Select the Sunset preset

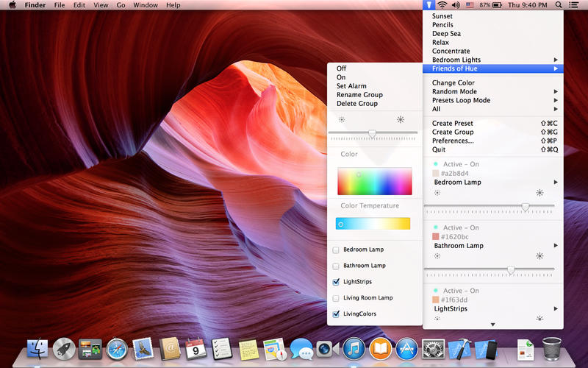492,16
